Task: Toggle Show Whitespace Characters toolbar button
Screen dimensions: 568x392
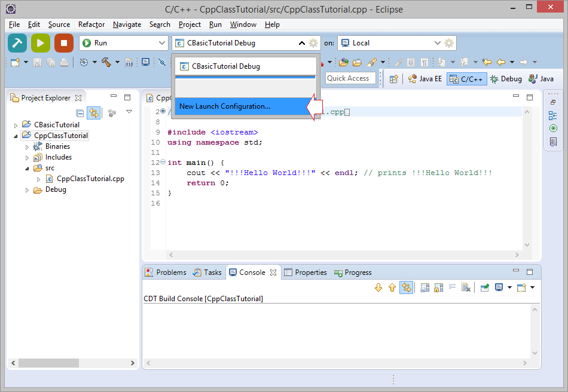Action: tap(424, 62)
